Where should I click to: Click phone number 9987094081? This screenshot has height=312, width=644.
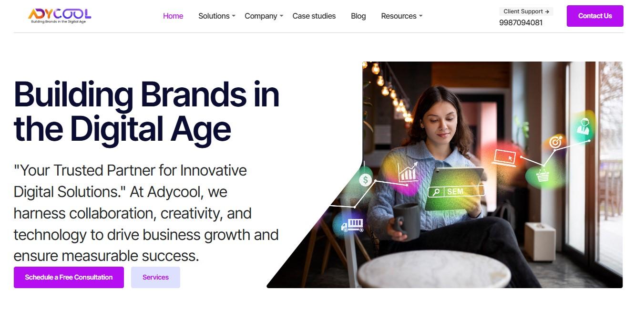click(521, 22)
